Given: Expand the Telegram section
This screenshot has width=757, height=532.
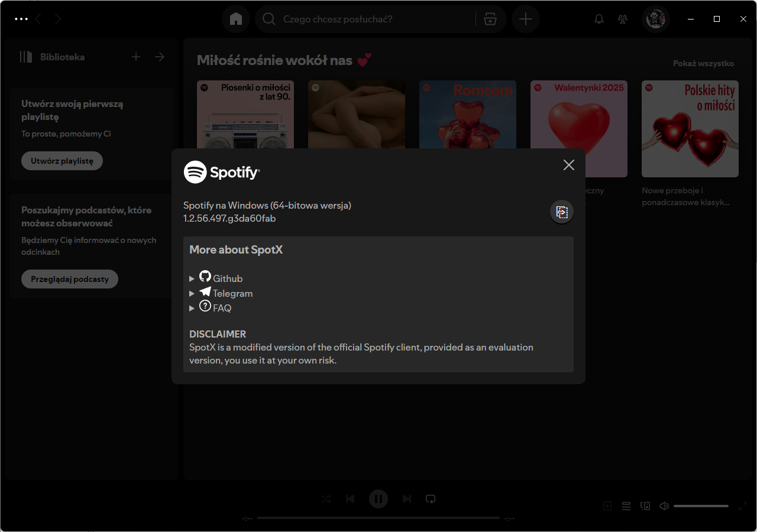Looking at the screenshot, I should click(221, 293).
